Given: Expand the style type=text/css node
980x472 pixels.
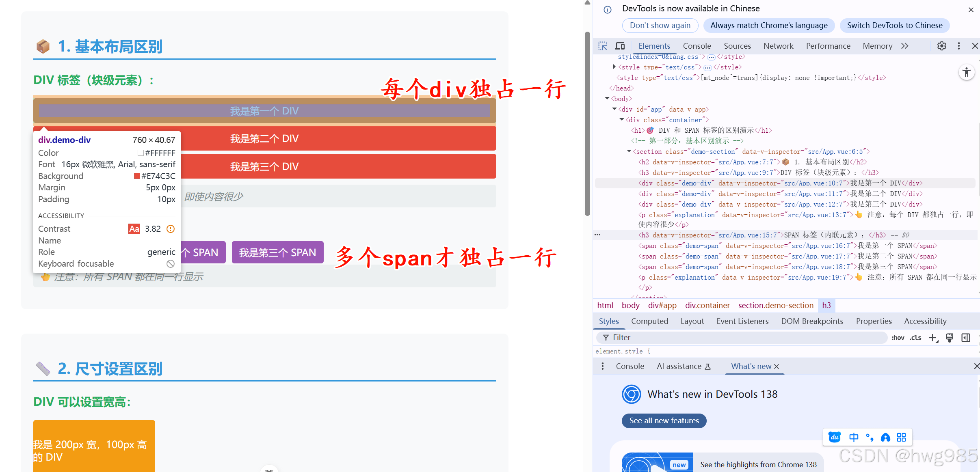Looking at the screenshot, I should pyautogui.click(x=614, y=67).
